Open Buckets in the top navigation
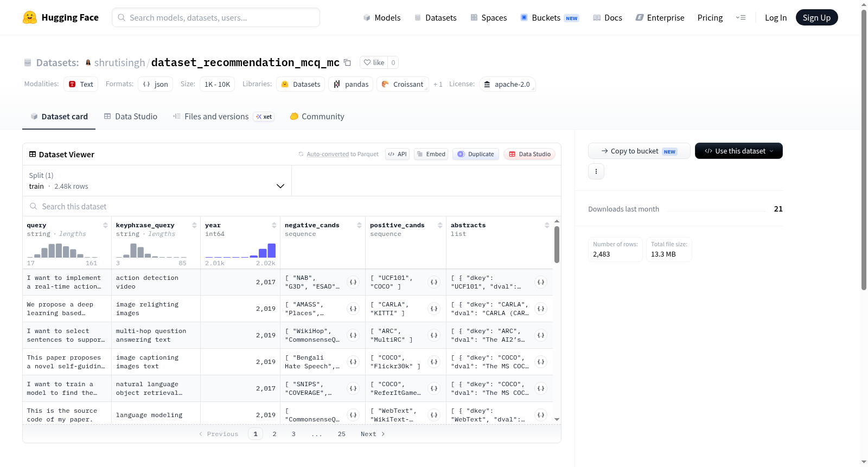868x467 pixels. click(550, 17)
